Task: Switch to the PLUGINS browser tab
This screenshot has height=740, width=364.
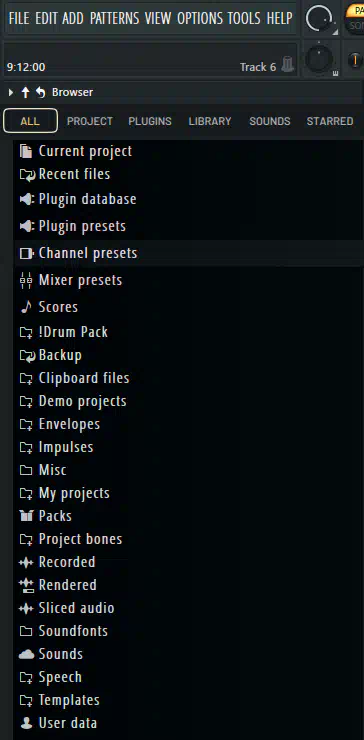Action: pyautogui.click(x=150, y=121)
